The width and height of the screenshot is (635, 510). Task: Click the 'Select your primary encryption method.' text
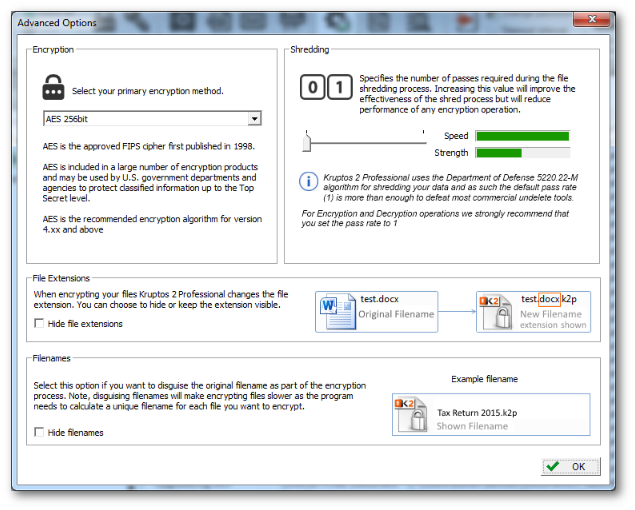tap(148, 91)
